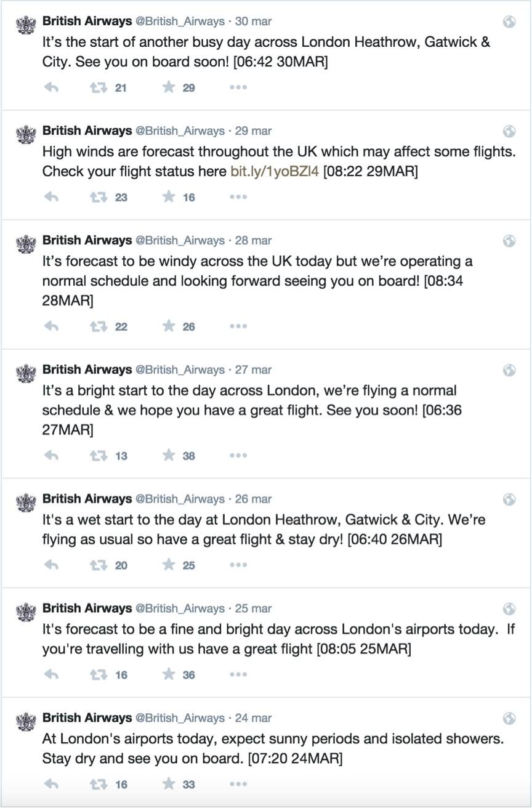Open the 27 mar tweet timestamp
Screen dimensions: 532x808
pyautogui.click(x=253, y=370)
